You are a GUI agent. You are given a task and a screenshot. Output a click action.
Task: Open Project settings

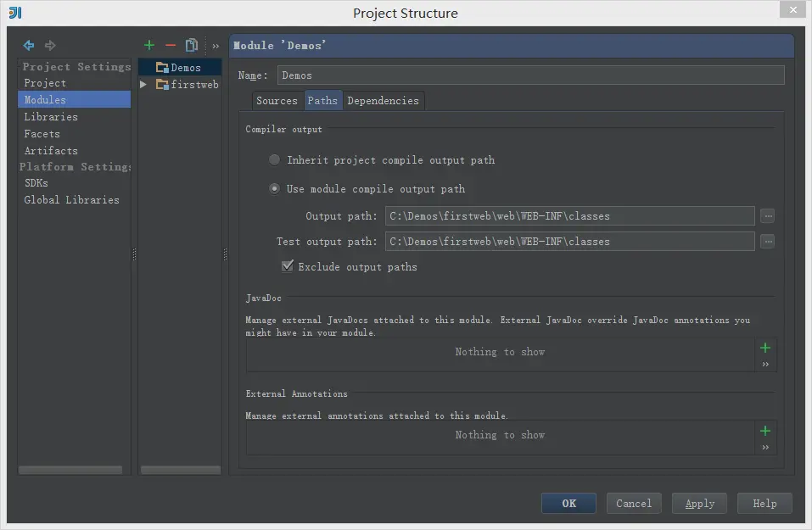[45, 83]
